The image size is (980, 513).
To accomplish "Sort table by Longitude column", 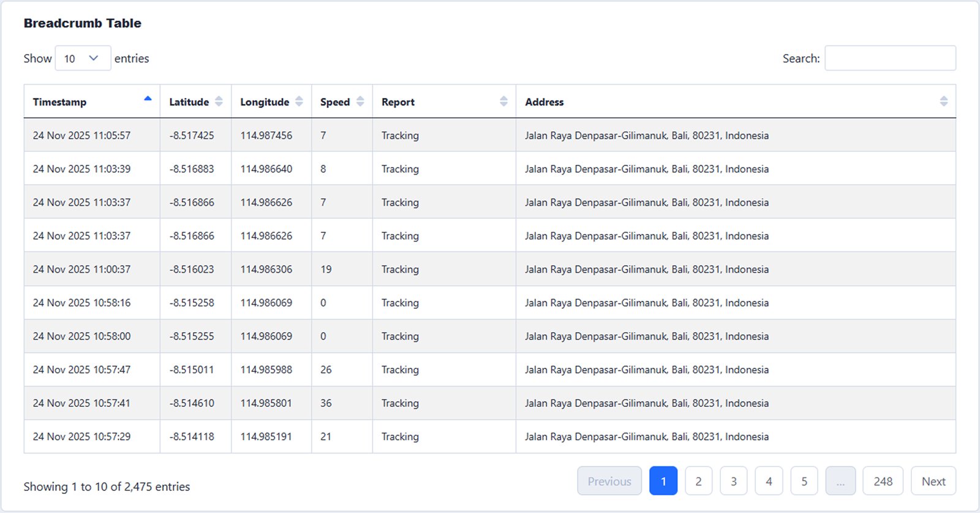I will [x=299, y=102].
